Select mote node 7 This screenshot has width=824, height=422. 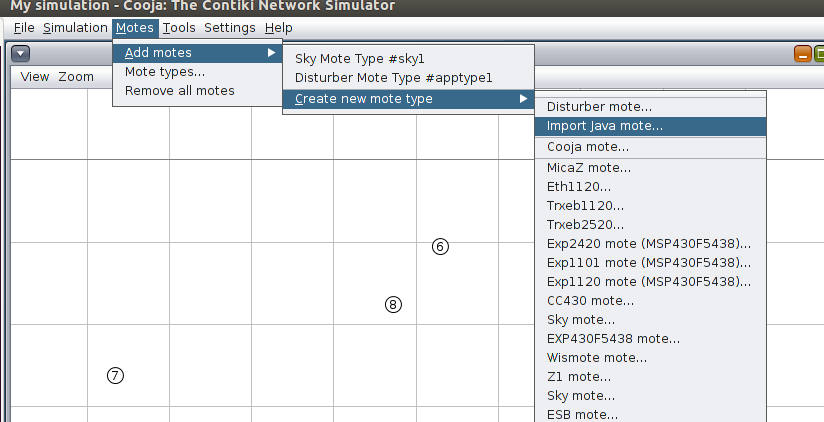[x=115, y=375]
